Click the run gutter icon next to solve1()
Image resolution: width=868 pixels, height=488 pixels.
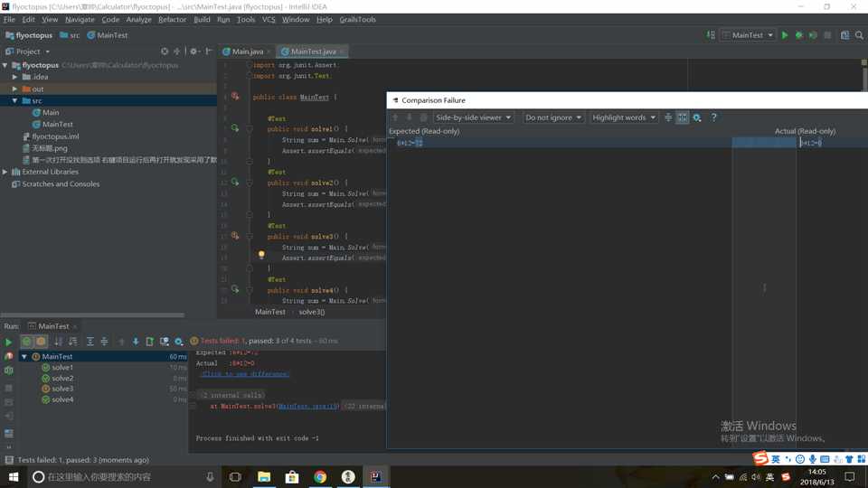(235, 128)
